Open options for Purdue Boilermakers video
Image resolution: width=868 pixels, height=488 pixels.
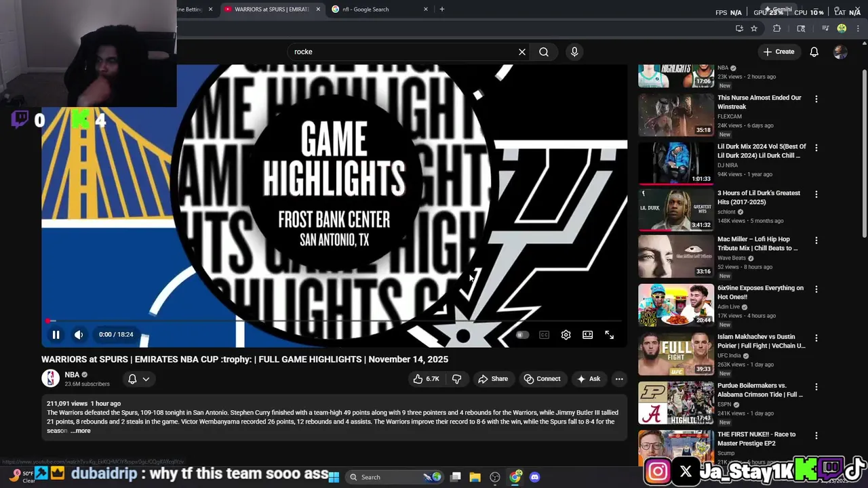(x=816, y=387)
